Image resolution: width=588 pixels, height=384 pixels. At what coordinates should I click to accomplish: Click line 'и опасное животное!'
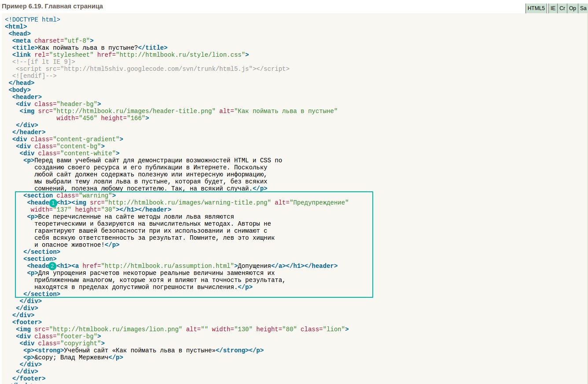pyautogui.click(x=77, y=245)
